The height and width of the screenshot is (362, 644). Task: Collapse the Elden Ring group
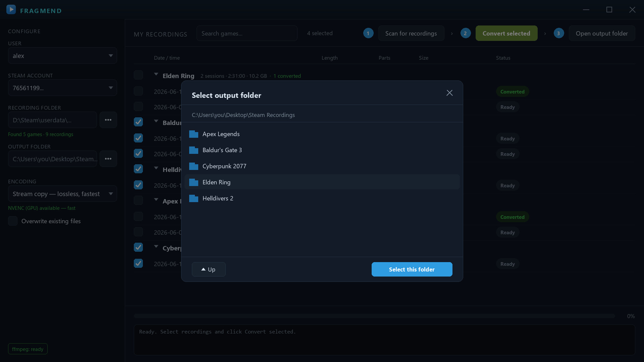(x=156, y=74)
